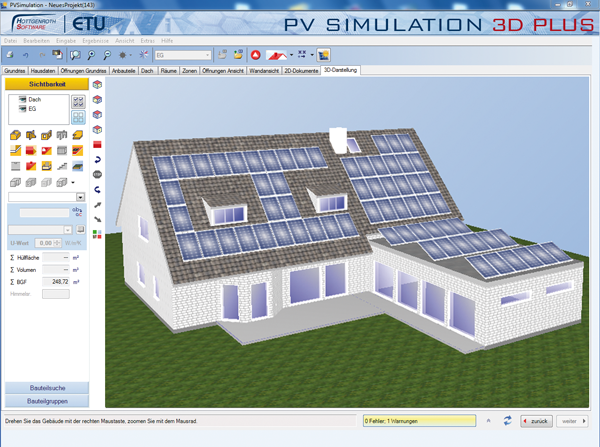Click the red roof view icon
600x447 pixels.
277,55
